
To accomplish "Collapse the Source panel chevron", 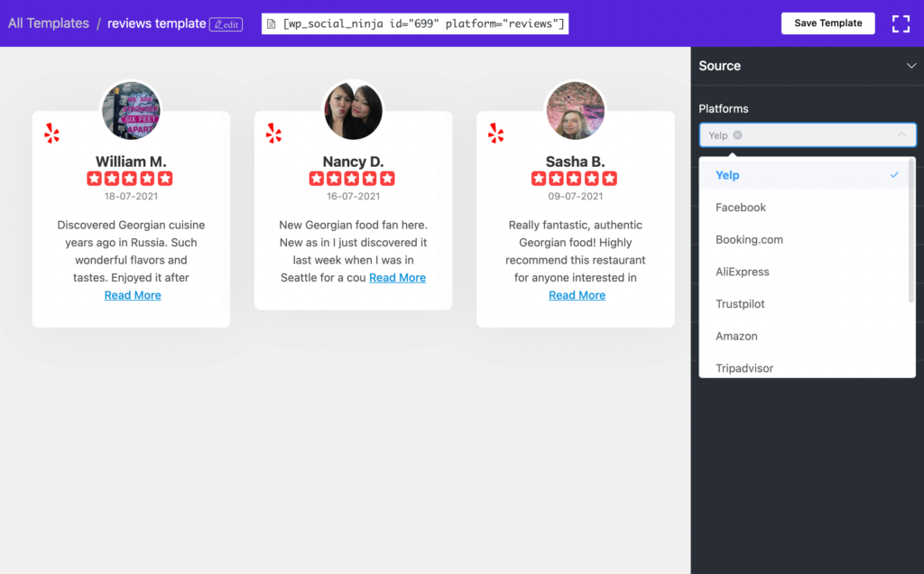I will click(911, 65).
